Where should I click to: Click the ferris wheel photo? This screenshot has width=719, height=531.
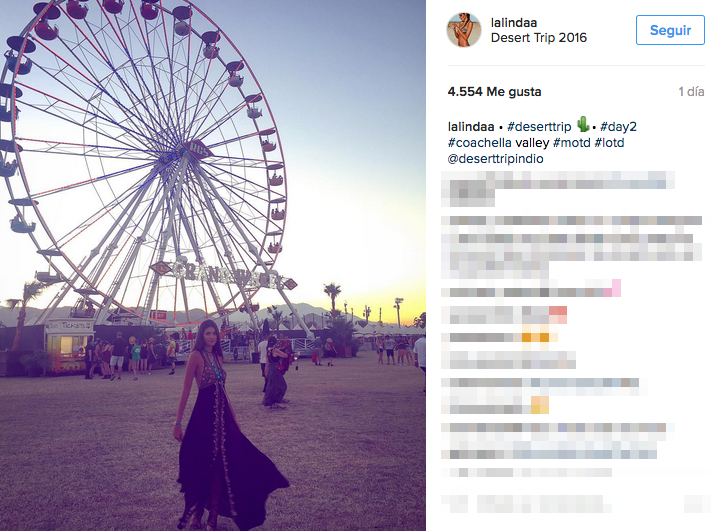pos(213,266)
